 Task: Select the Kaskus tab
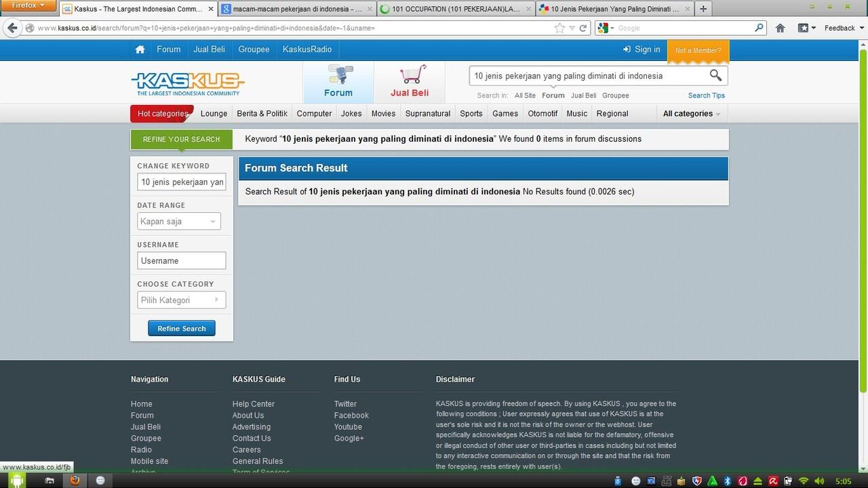coord(138,9)
